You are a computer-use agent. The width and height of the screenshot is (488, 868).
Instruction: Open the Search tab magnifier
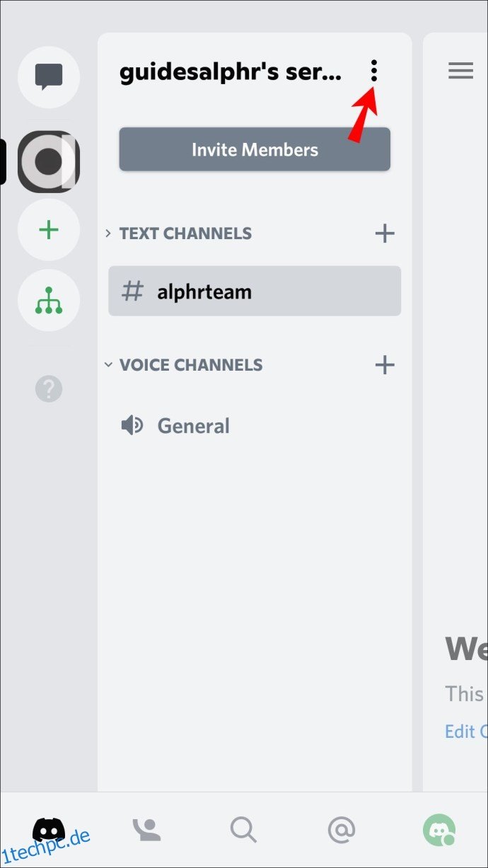click(x=243, y=829)
